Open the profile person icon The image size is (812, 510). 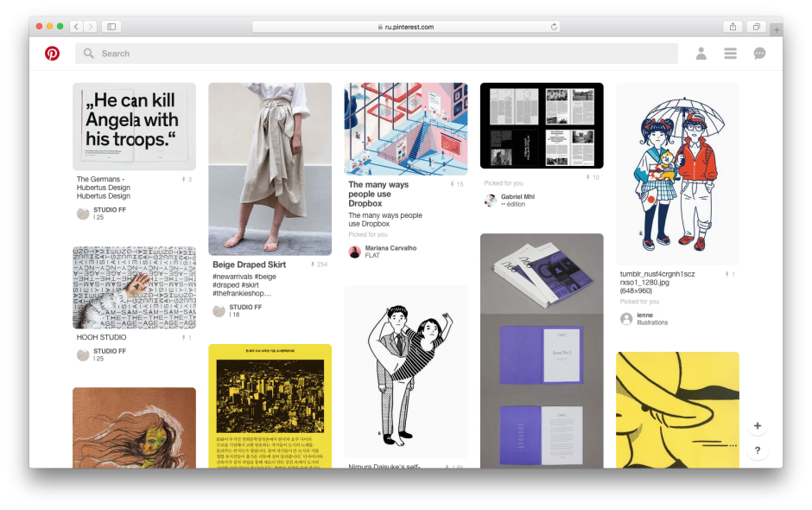(701, 54)
